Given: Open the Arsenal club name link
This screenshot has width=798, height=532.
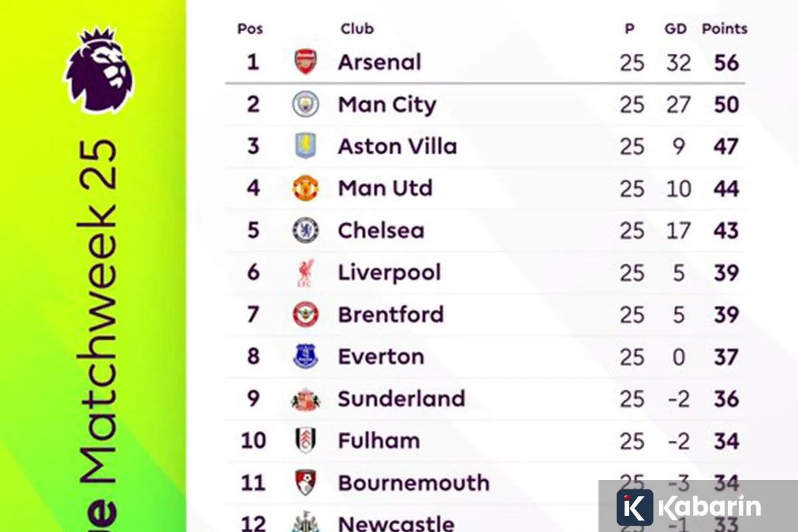Looking at the screenshot, I should pos(380,62).
